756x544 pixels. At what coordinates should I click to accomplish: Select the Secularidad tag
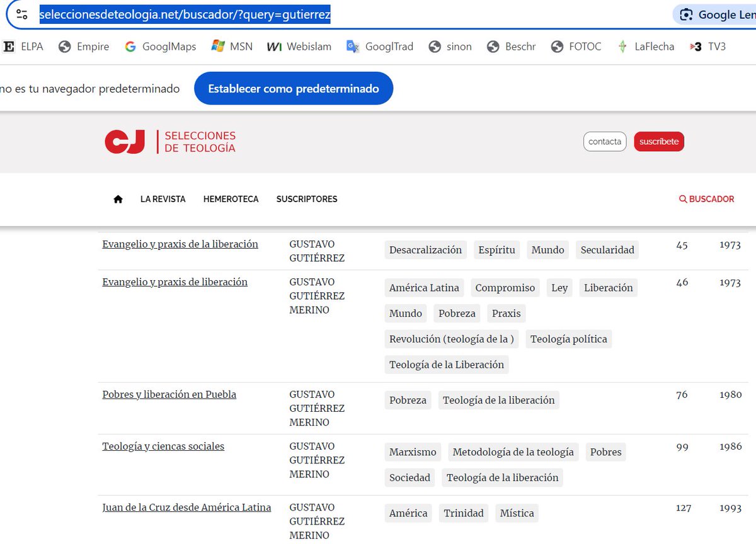pos(607,250)
